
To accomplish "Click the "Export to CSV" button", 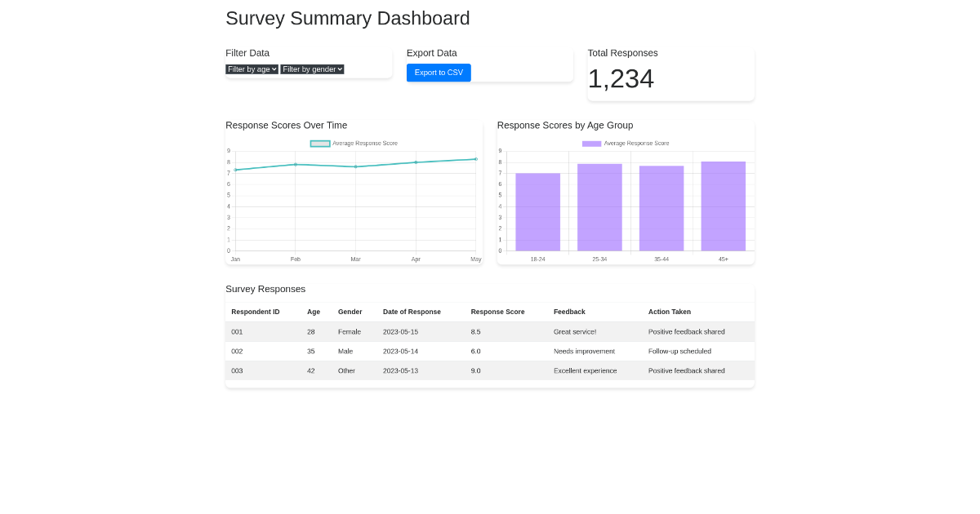I will tap(439, 73).
